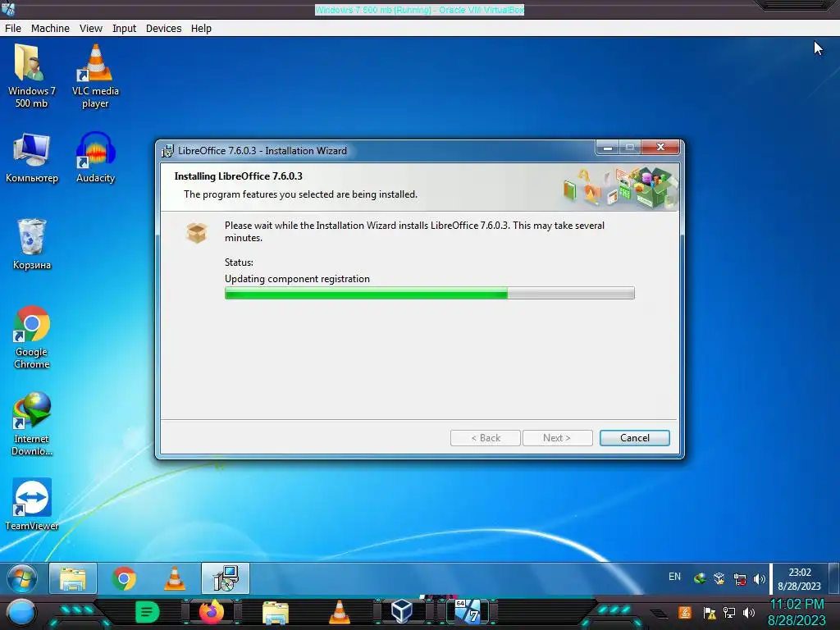Select the Google Chrome desktop shortcut
840x630 pixels.
tap(32, 337)
